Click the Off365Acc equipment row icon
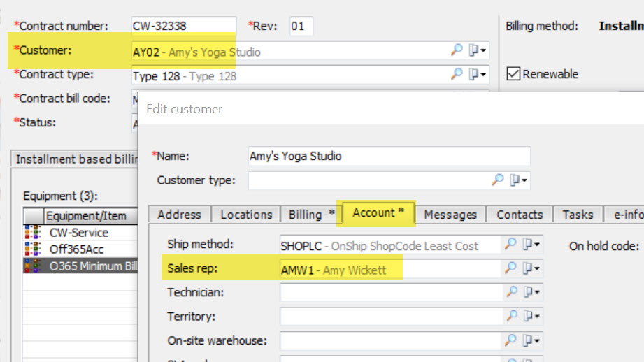The height and width of the screenshot is (362, 644). (x=33, y=249)
